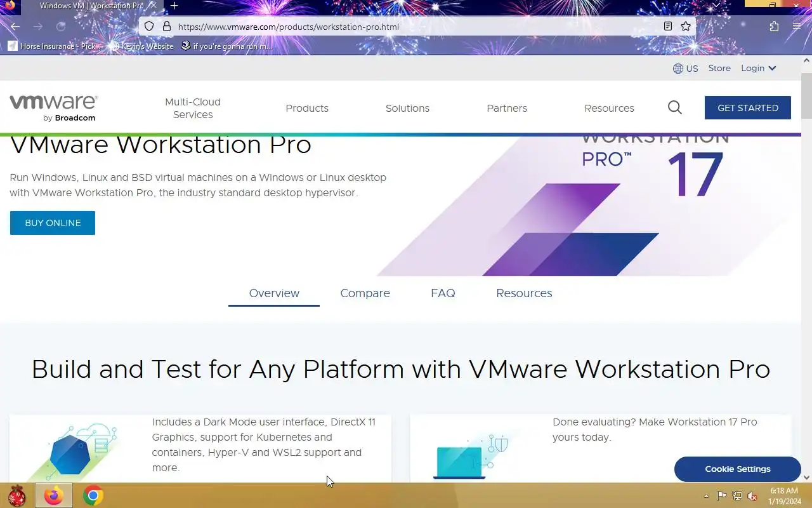
Task: Open the Multi-Cloud Services menu
Action: 193,108
